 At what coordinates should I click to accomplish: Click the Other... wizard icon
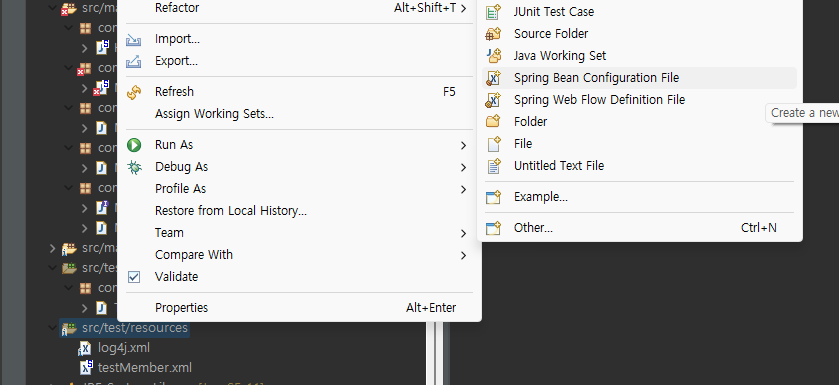493,228
